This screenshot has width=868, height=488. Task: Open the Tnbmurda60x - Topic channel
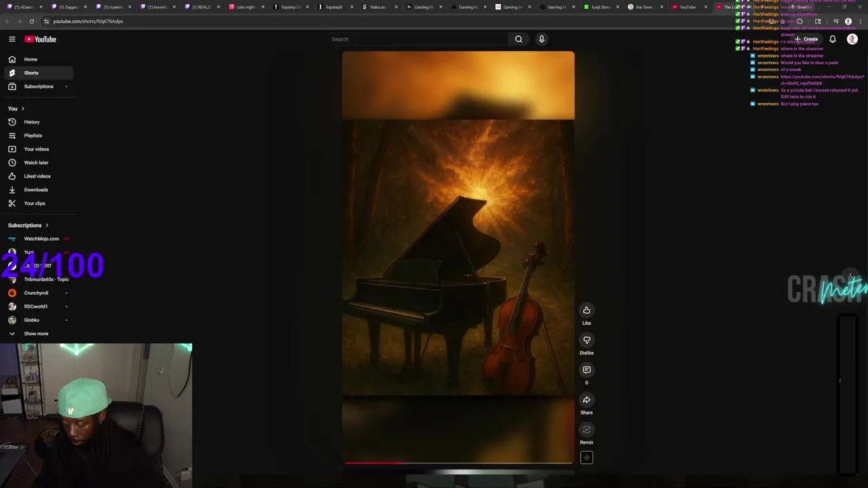click(x=38, y=279)
